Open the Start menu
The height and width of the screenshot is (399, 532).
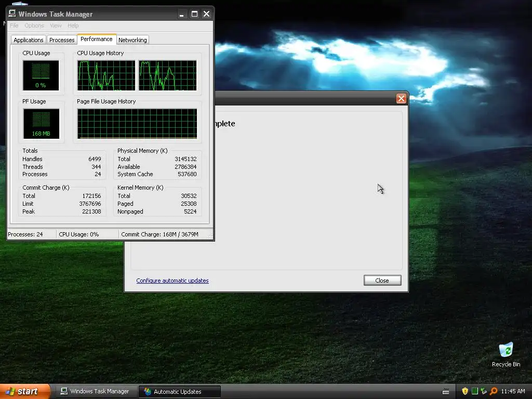point(24,392)
